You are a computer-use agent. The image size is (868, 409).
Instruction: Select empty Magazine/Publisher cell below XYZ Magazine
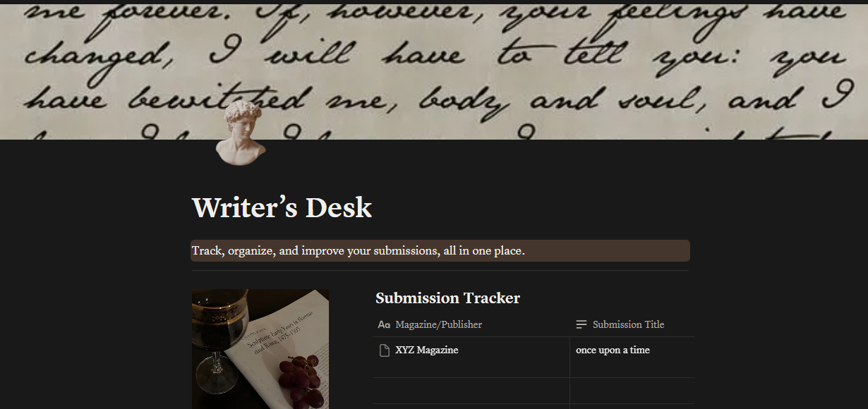tap(471, 391)
